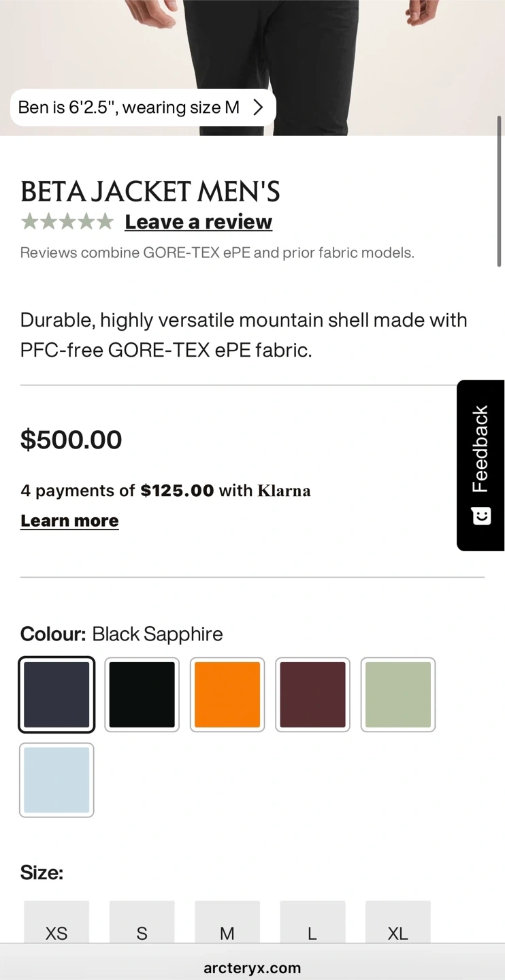Click the 'Leave a review' link
The image size is (505, 980).
(198, 222)
